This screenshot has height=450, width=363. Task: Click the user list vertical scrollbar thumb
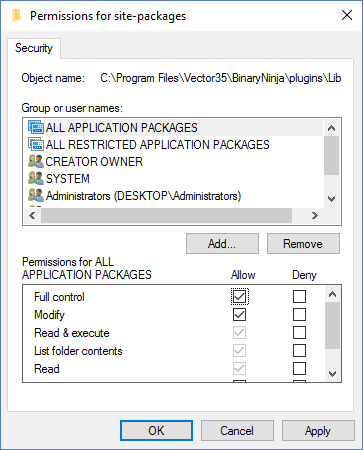331,155
